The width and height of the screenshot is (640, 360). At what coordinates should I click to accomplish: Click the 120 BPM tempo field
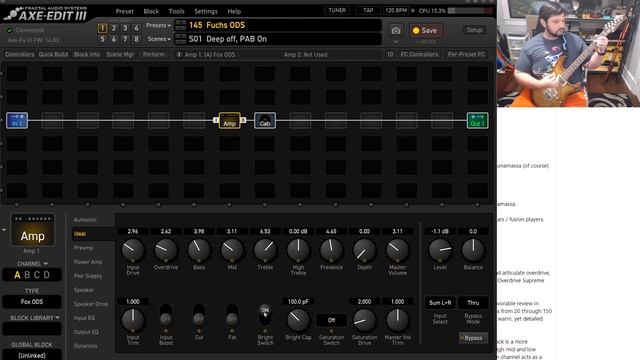click(396, 11)
